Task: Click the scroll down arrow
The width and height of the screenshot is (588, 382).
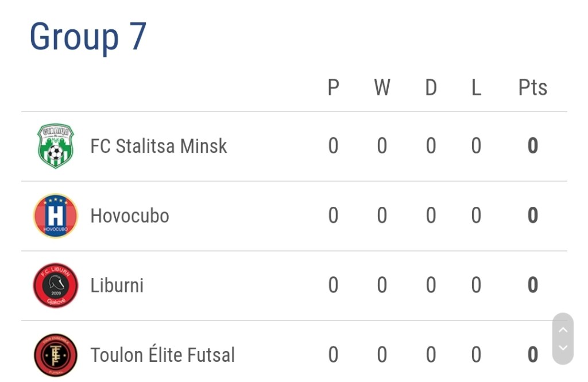Action: click(x=563, y=348)
